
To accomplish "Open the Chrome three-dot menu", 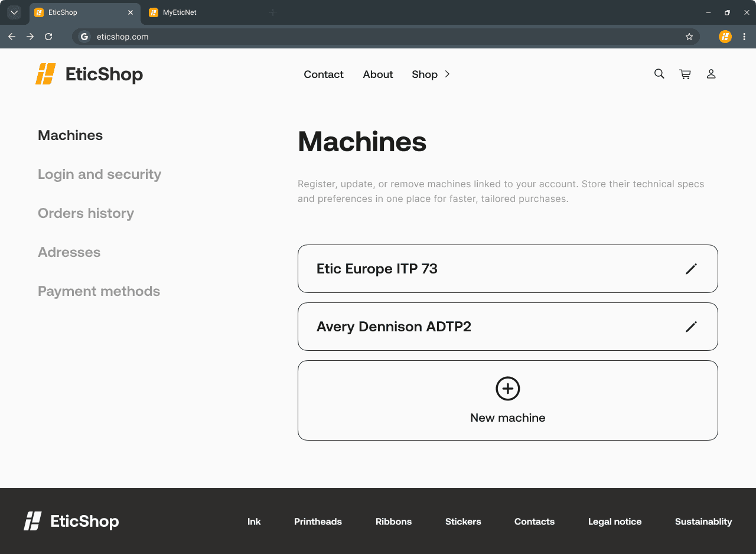I will (744, 37).
